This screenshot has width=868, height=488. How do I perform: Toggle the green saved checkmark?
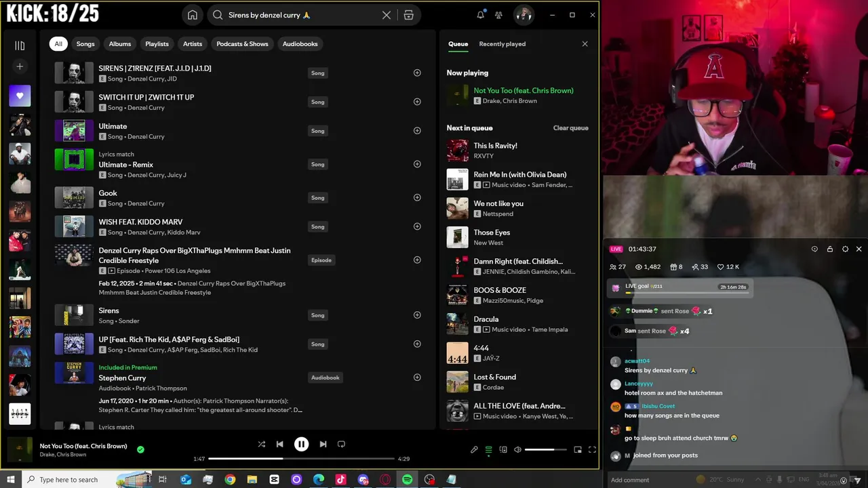click(140, 449)
